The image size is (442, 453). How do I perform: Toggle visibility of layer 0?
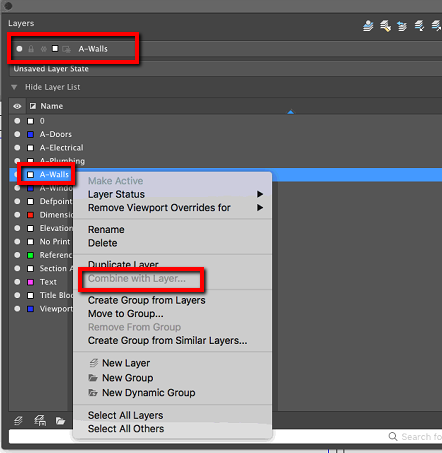pyautogui.click(x=17, y=121)
